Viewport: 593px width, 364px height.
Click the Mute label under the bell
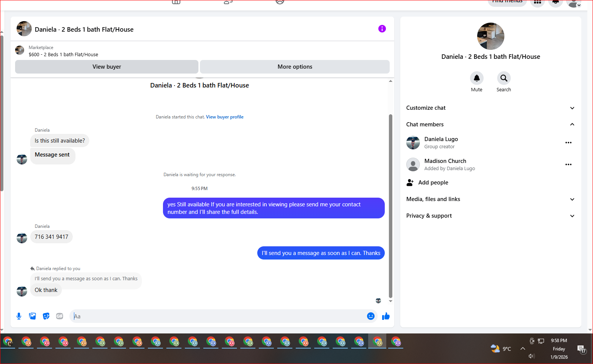pyautogui.click(x=476, y=90)
